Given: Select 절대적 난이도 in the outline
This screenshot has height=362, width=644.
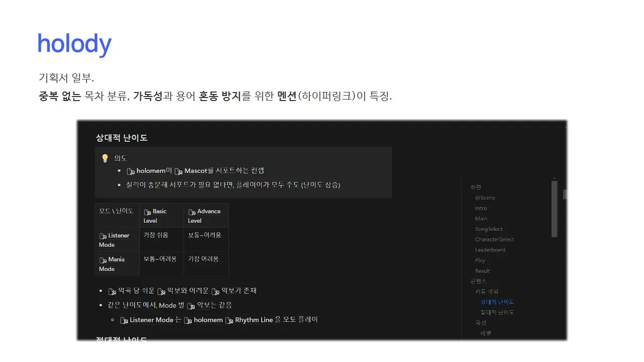Looking at the screenshot, I should (497, 312).
